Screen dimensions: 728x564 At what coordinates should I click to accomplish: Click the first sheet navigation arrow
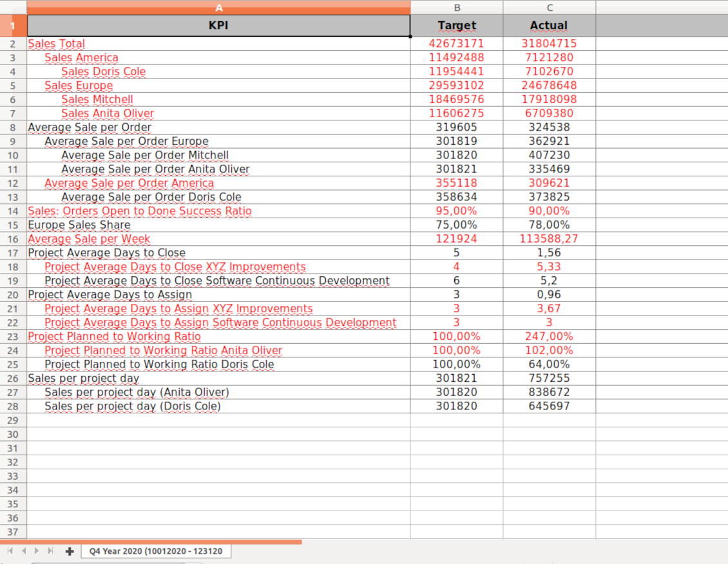tap(10, 551)
